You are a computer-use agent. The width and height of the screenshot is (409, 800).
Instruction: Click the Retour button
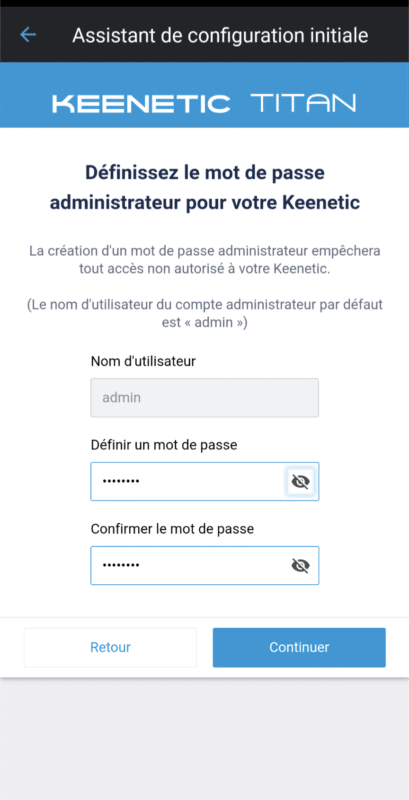click(x=110, y=647)
